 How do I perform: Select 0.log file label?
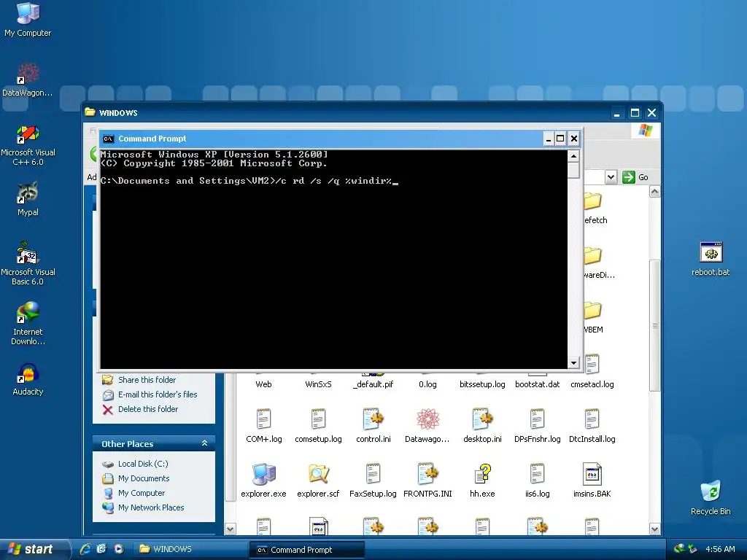pos(427,384)
